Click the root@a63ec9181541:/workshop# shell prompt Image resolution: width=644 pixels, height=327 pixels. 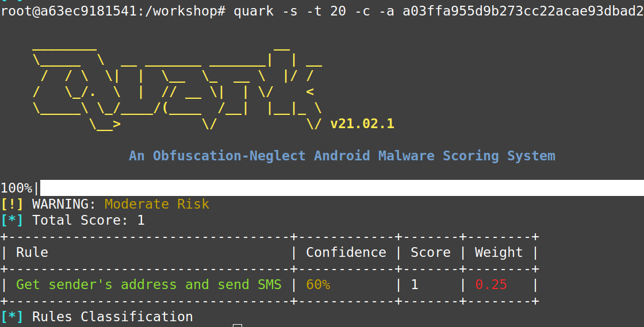click(x=113, y=11)
